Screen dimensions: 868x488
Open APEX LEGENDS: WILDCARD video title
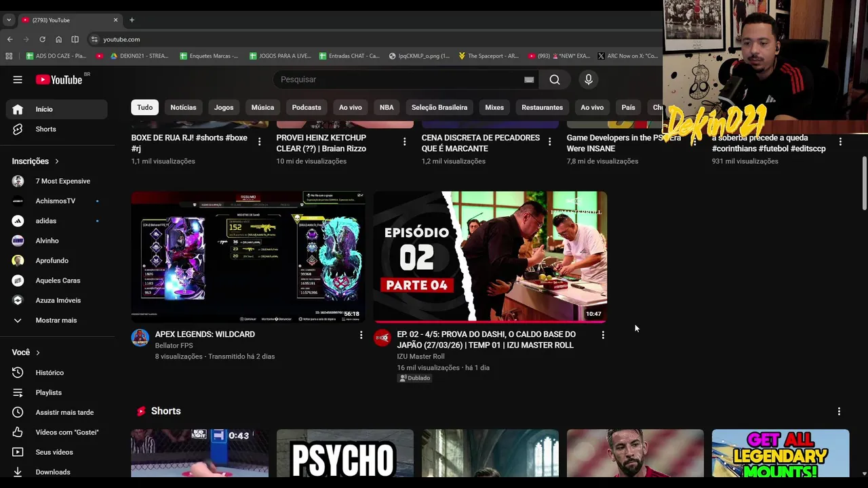[x=205, y=334]
